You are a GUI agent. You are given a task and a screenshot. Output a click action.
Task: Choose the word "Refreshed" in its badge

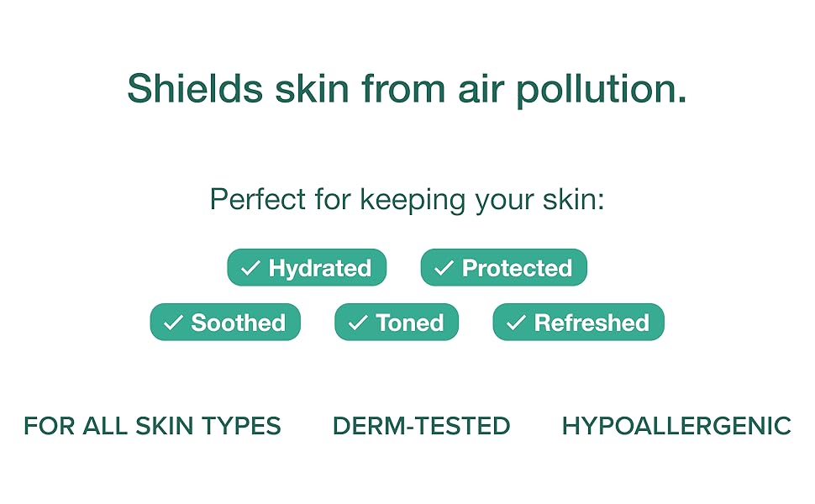click(592, 323)
